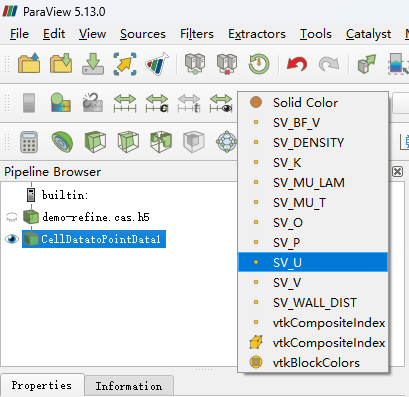Open the Edit menu
409x397 pixels.
coord(54,34)
